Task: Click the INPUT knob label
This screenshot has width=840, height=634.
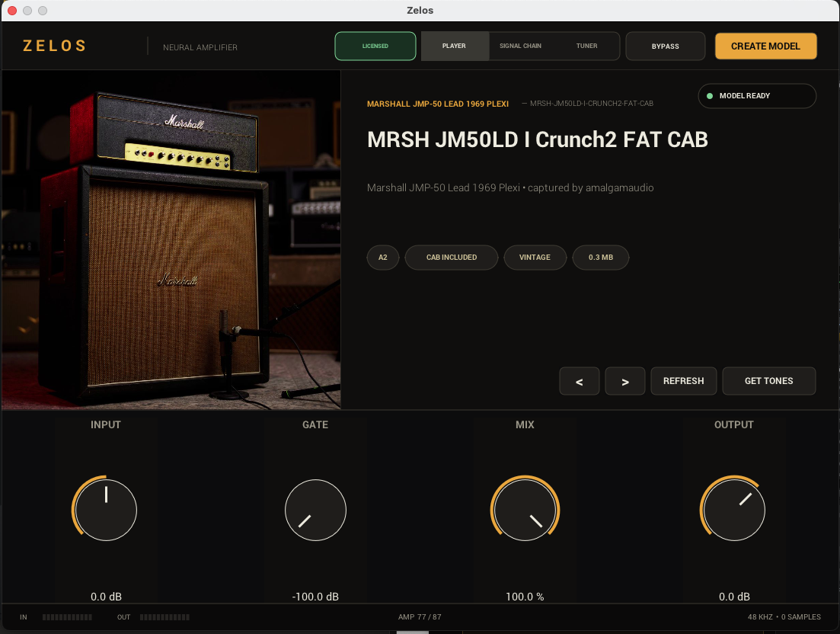Action: tap(106, 424)
